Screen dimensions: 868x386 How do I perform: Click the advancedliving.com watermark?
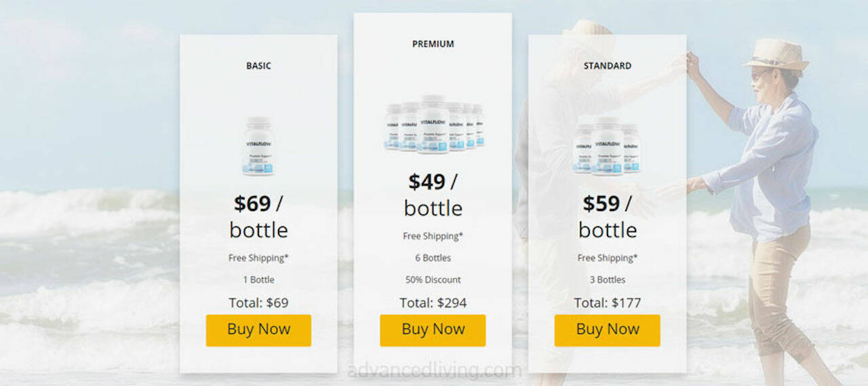coord(434,370)
